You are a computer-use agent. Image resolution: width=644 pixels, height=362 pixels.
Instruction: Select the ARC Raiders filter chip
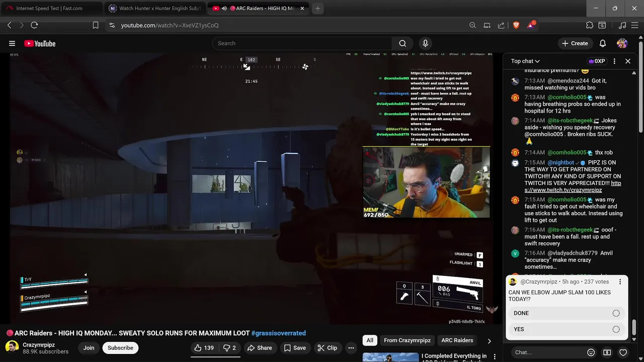457,340
